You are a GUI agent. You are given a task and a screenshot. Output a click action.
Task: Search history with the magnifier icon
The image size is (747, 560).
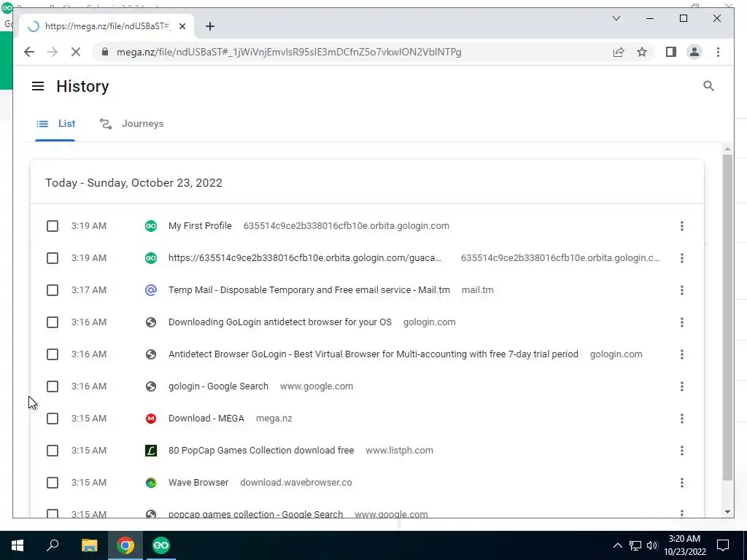tap(708, 86)
